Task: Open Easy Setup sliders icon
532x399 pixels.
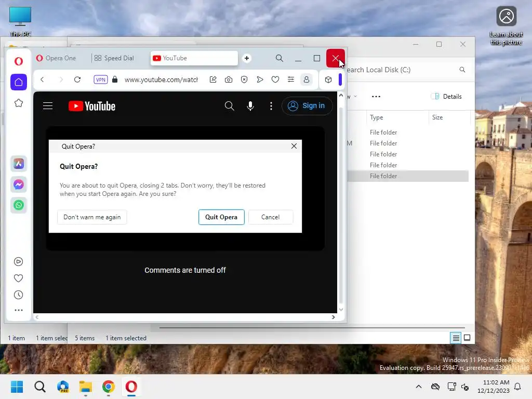Action: tap(291, 79)
